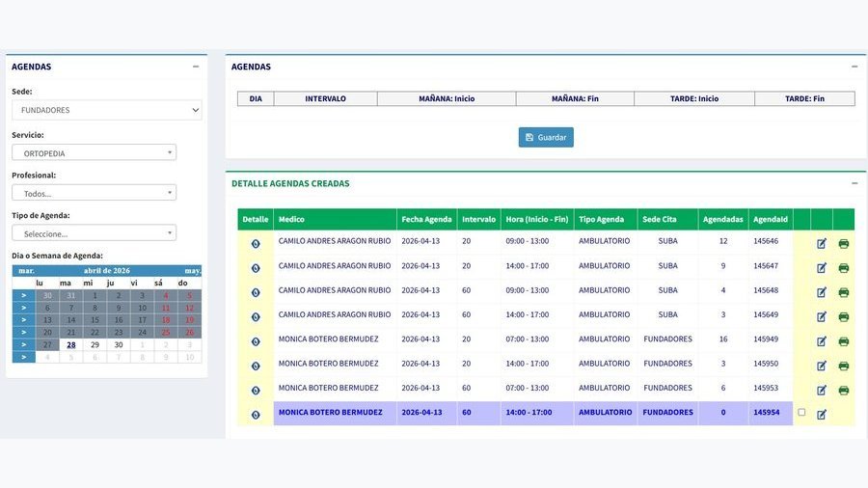Tick the checkbox for agenda 145954
Image resolution: width=868 pixels, height=488 pixels.
point(801,412)
